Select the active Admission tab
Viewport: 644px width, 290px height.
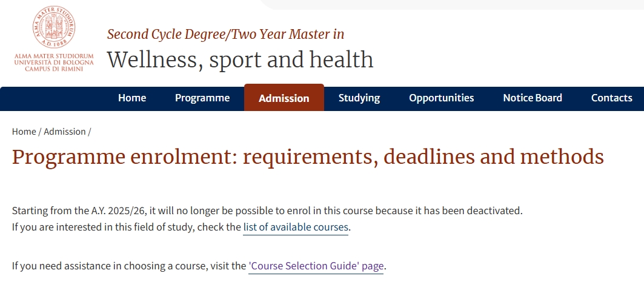click(284, 98)
